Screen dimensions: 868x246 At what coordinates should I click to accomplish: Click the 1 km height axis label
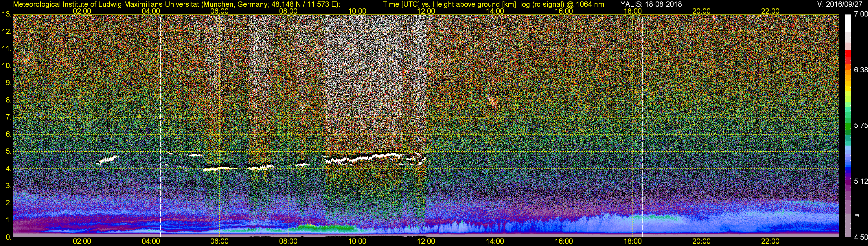tap(8, 220)
